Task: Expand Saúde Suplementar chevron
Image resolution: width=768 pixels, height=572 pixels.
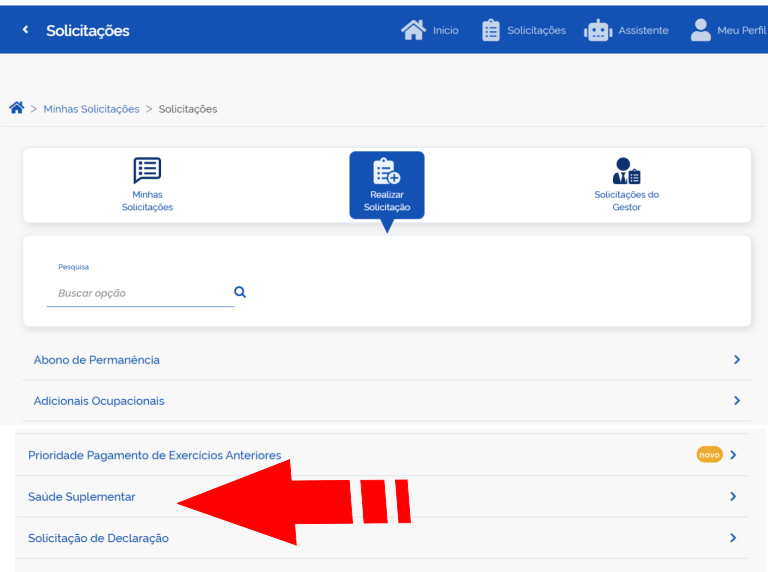Action: [733, 497]
